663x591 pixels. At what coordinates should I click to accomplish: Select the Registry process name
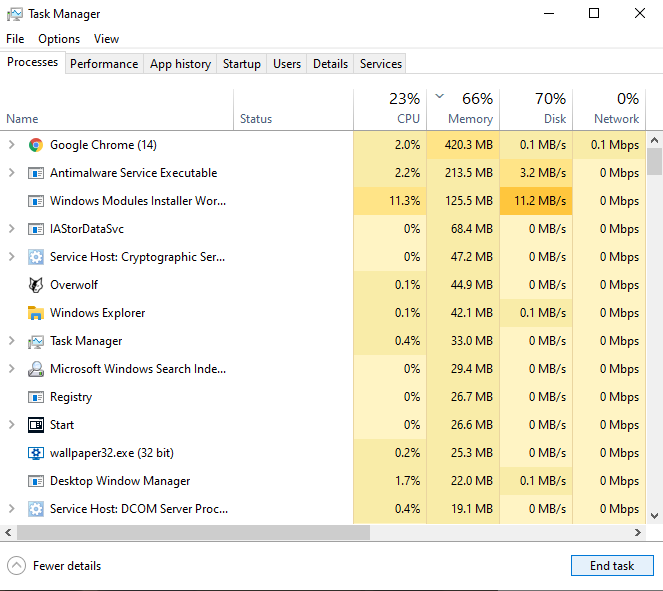coord(71,397)
